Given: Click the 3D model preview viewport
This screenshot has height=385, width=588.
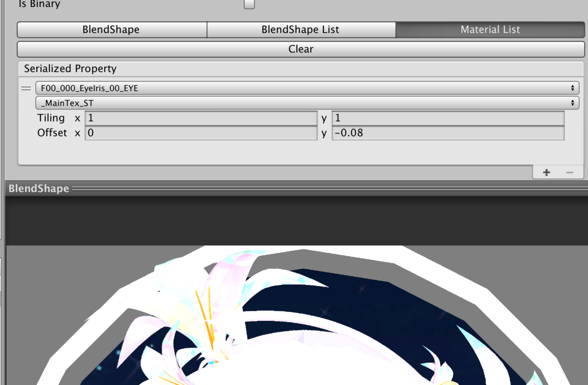Looking at the screenshot, I should pos(296,315).
